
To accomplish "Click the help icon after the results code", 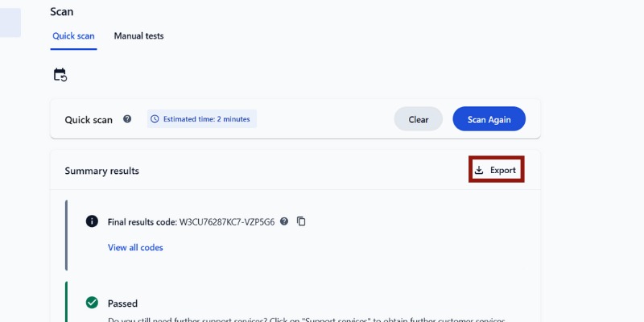I will click(x=284, y=221).
